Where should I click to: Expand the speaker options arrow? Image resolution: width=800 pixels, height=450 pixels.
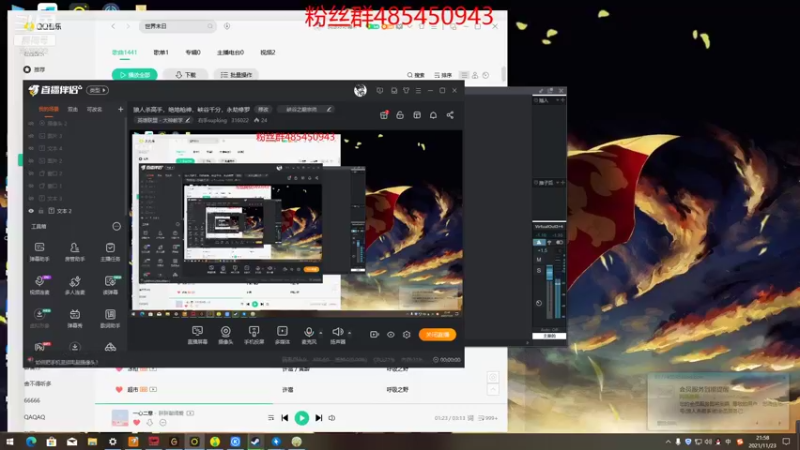349,333
